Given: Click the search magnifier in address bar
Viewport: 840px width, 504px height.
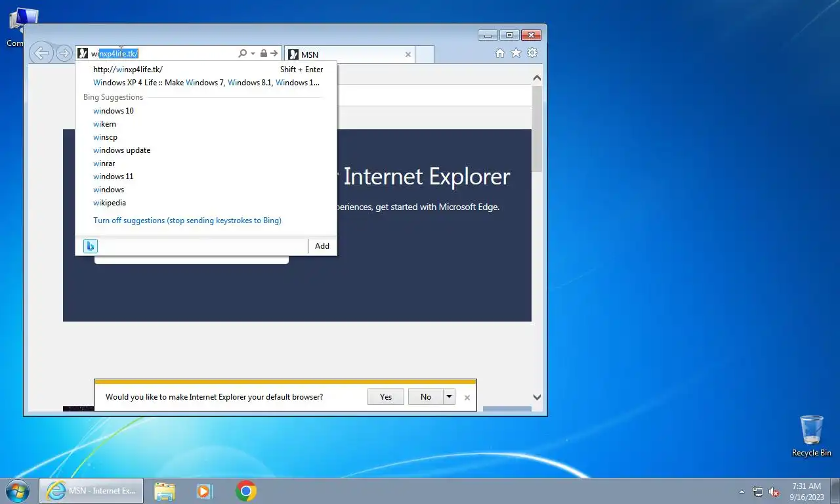Looking at the screenshot, I should click(x=242, y=54).
